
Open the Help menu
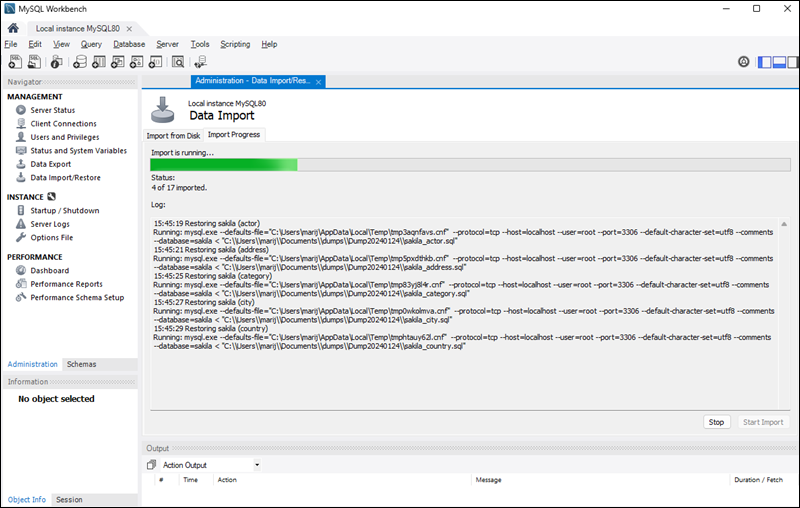point(269,44)
